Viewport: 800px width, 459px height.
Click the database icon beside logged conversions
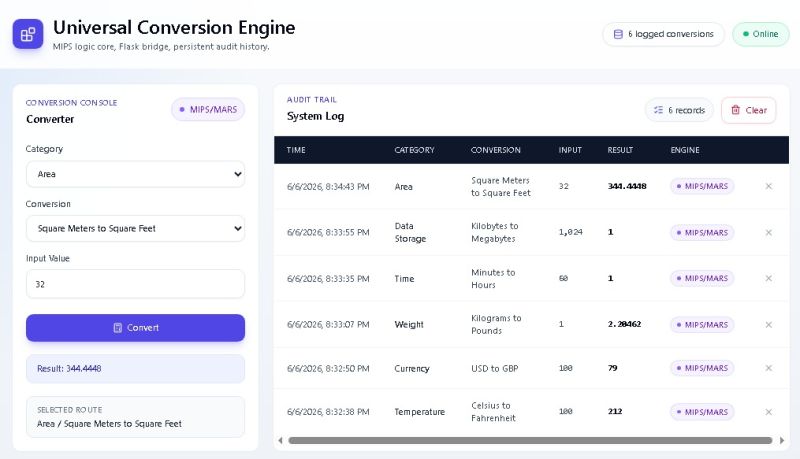618,34
